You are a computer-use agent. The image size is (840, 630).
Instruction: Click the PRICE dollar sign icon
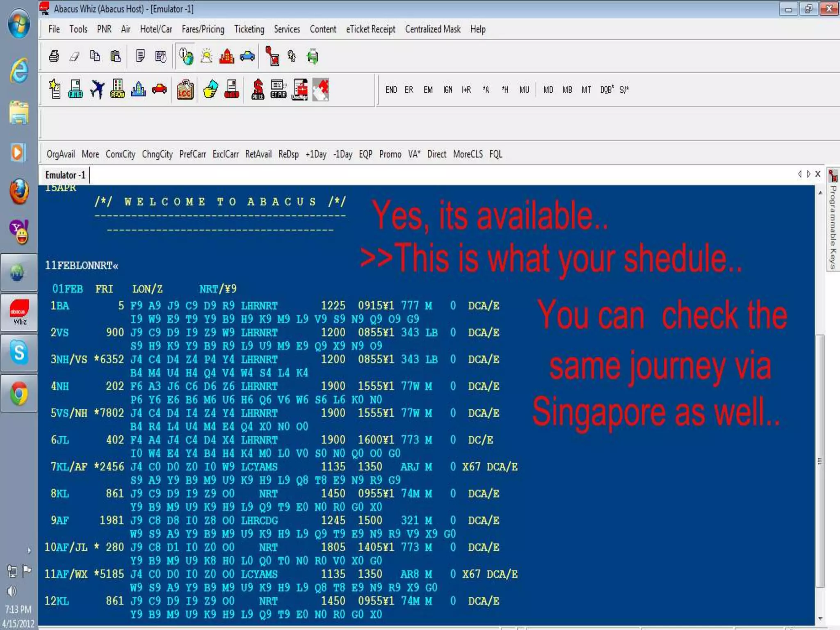click(258, 89)
